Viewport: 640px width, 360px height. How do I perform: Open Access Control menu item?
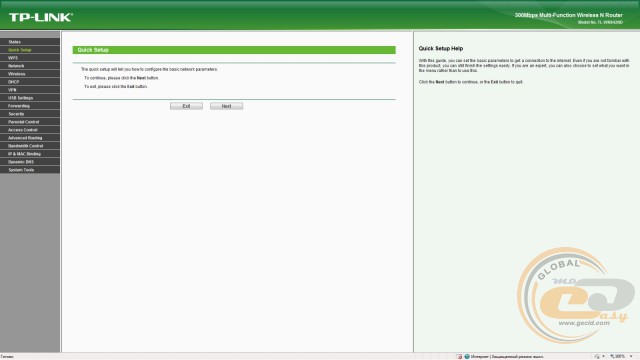click(30, 130)
